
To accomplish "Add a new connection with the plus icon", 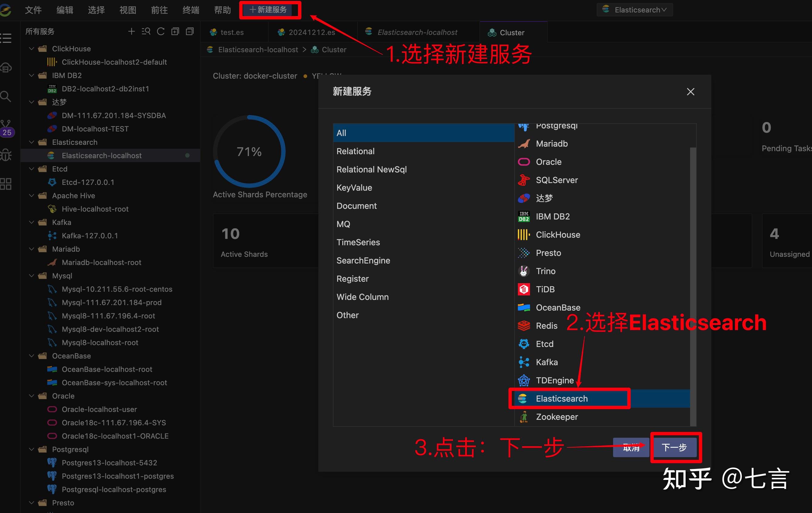I will (x=132, y=31).
